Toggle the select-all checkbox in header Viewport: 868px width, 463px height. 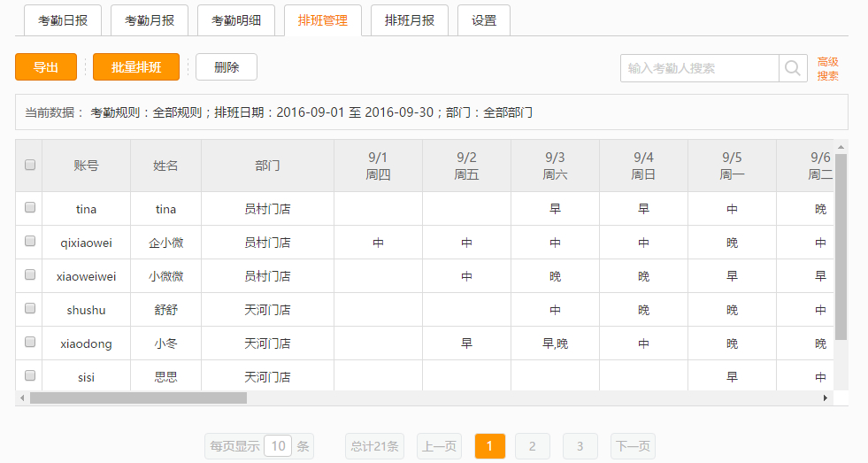(x=29, y=165)
